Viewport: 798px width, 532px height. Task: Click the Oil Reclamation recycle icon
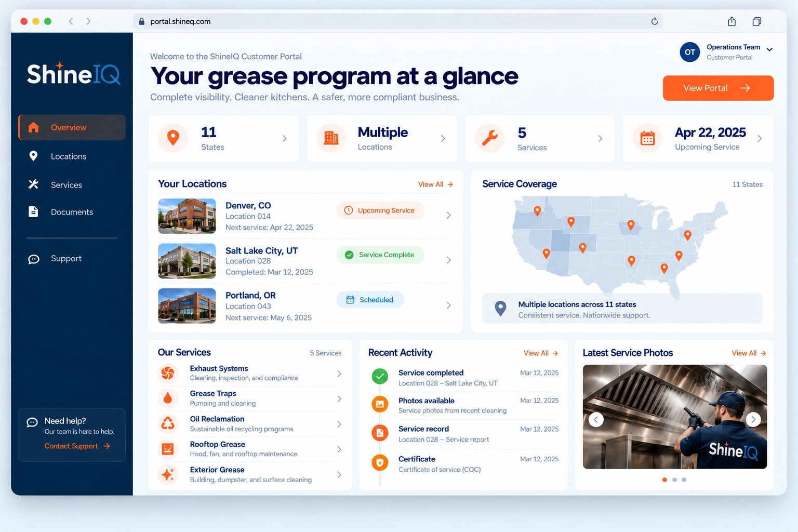coord(168,423)
